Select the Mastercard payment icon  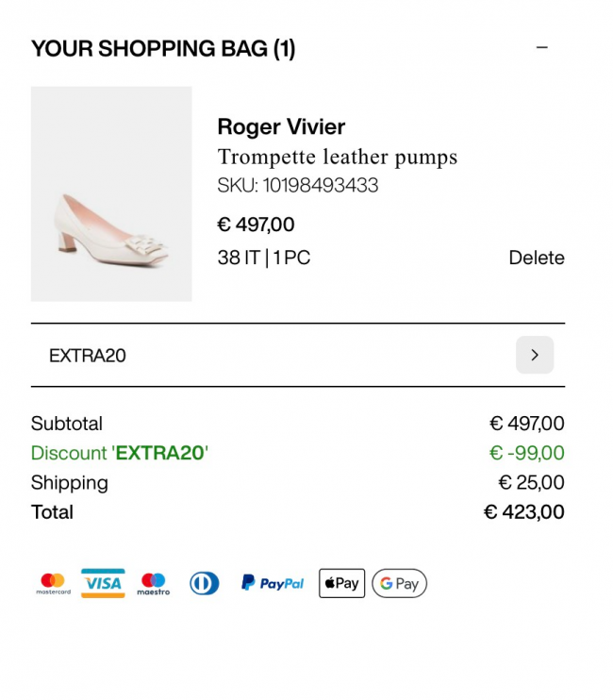pyautogui.click(x=54, y=584)
